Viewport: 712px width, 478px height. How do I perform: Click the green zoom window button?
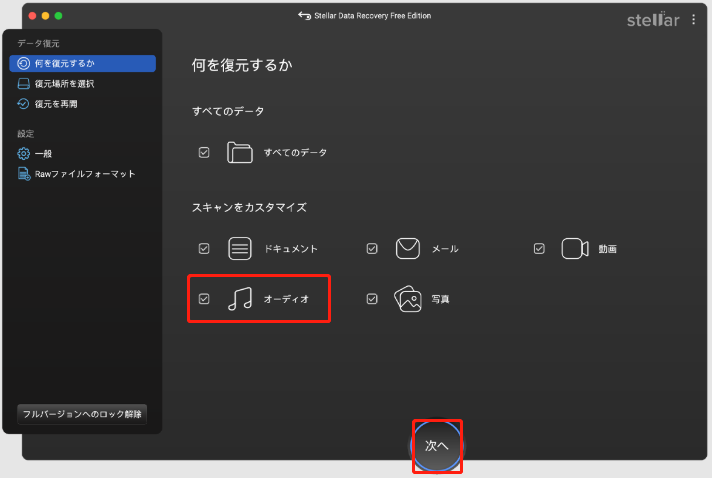pos(59,16)
